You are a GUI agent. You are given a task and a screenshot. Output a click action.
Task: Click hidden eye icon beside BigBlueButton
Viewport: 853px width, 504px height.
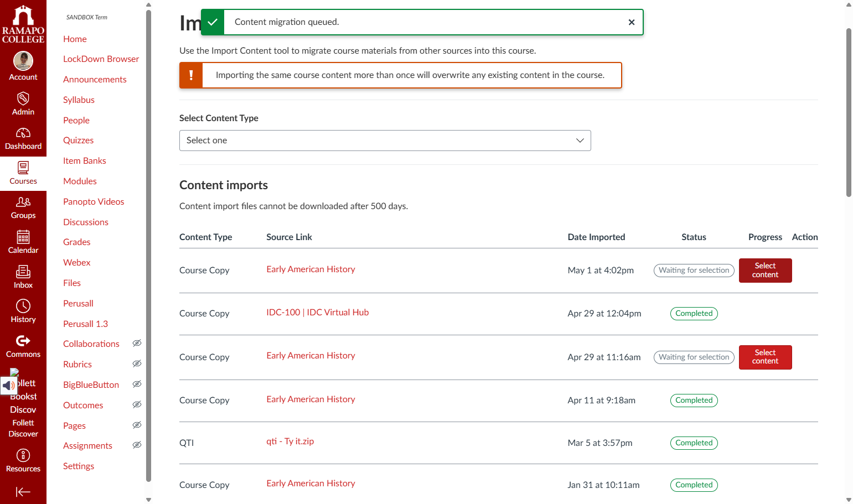(137, 385)
